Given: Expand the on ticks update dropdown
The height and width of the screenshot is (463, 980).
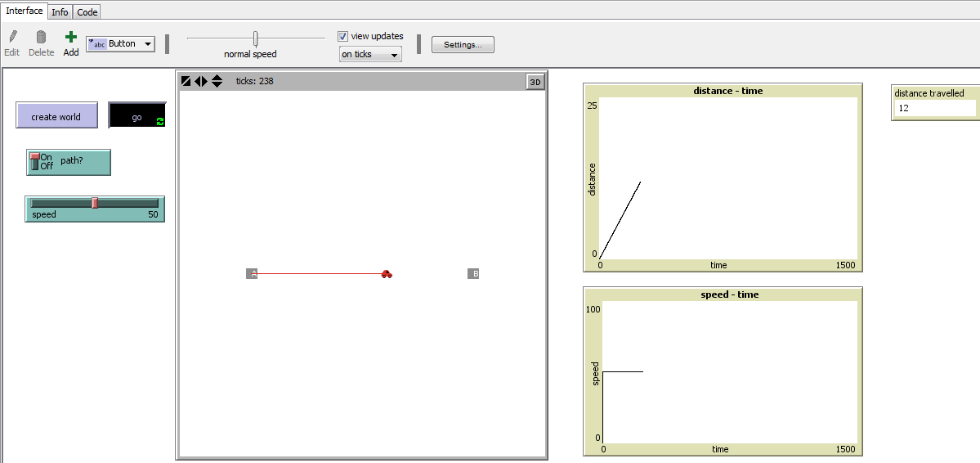Looking at the screenshot, I should pyautogui.click(x=370, y=54).
